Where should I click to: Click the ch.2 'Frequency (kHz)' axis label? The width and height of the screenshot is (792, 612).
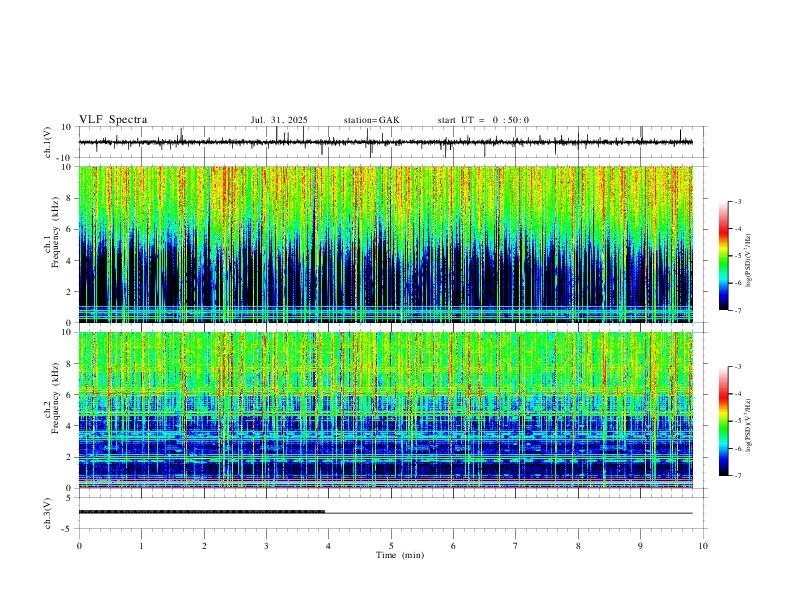(x=55, y=397)
